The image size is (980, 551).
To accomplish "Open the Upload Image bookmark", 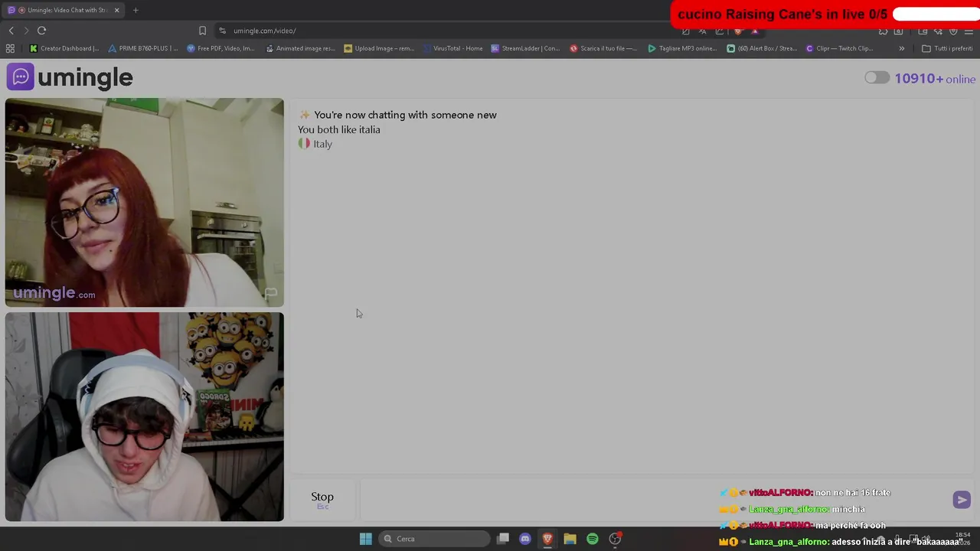I will [x=379, y=48].
